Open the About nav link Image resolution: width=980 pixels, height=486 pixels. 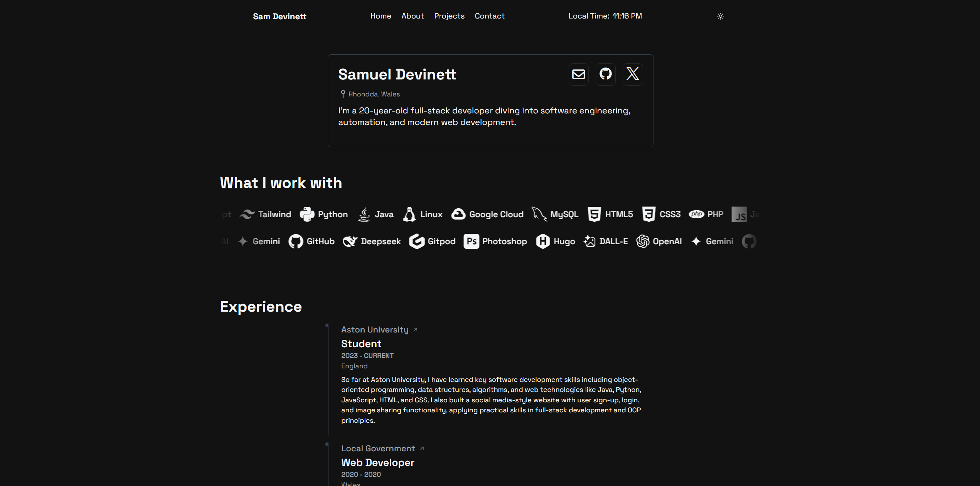pos(413,16)
